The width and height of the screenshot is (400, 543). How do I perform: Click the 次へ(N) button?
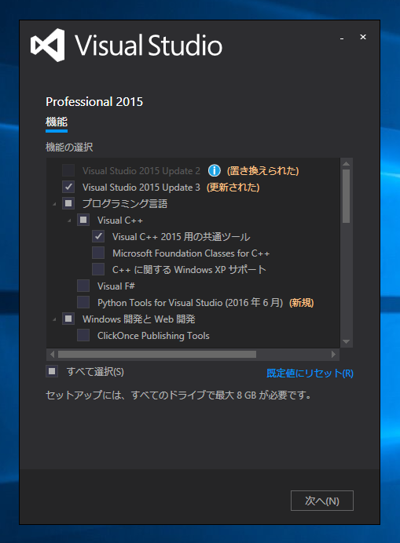coord(322,500)
